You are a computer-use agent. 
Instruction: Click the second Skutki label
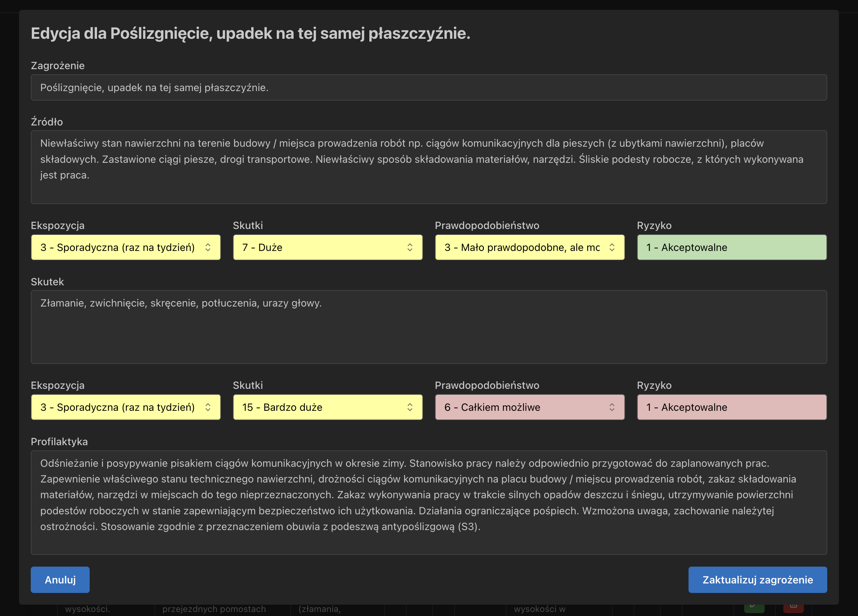pos(248,385)
